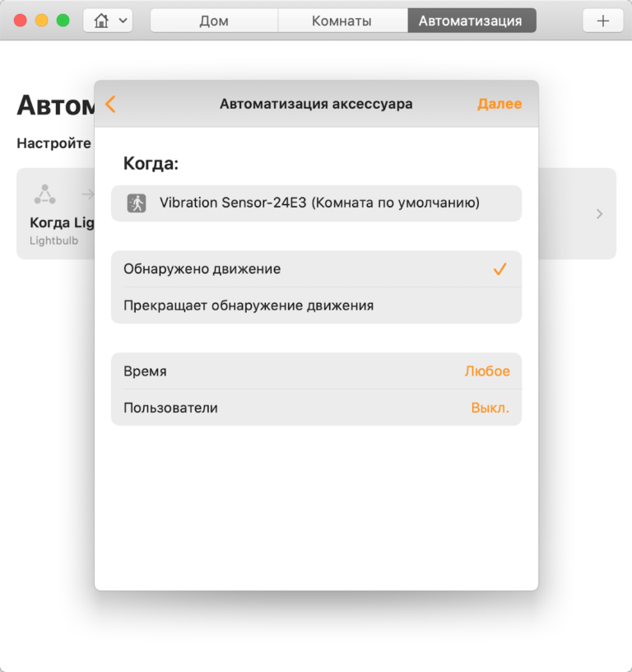Close the window with red button
Image resolution: width=632 pixels, height=672 pixels.
click(20, 20)
